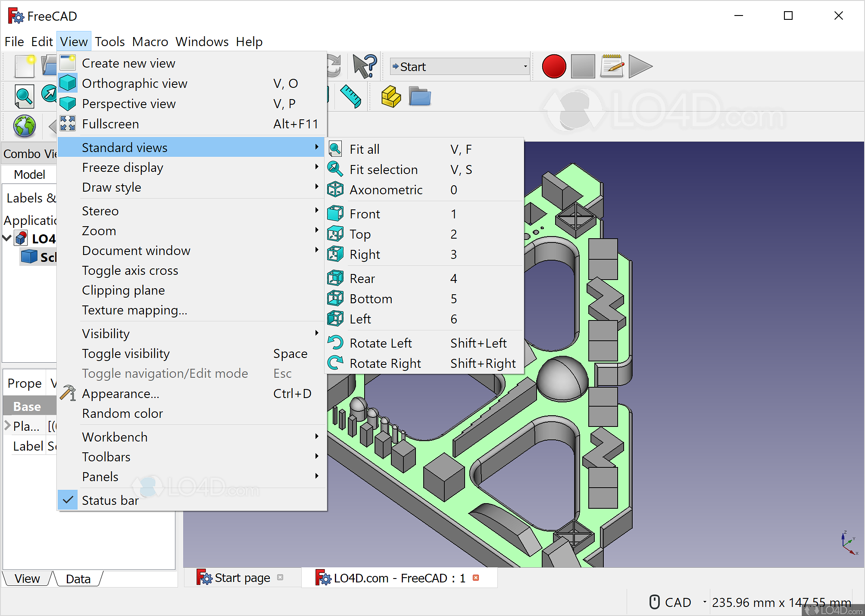Screen dimensions: 865x616
Task: Click the blue open folder toolbar icon
Action: pos(419,96)
